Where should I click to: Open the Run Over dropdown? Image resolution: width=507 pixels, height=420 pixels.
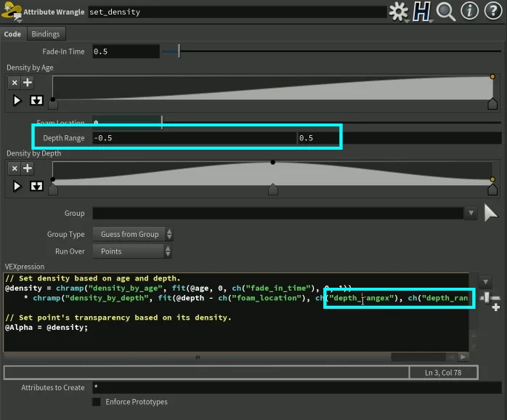132,251
